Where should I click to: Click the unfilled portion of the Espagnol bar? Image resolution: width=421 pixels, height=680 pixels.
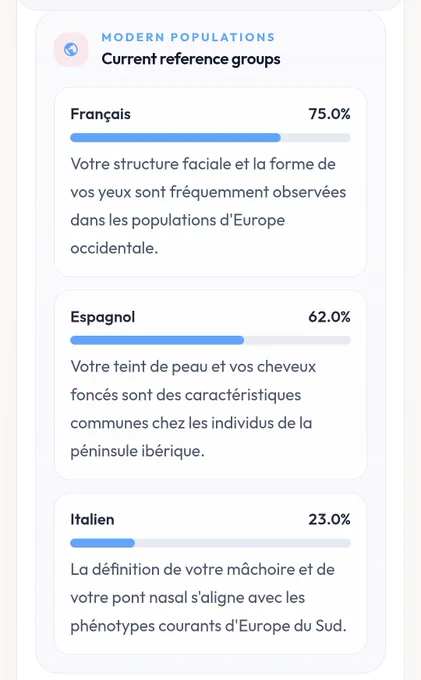tap(297, 340)
